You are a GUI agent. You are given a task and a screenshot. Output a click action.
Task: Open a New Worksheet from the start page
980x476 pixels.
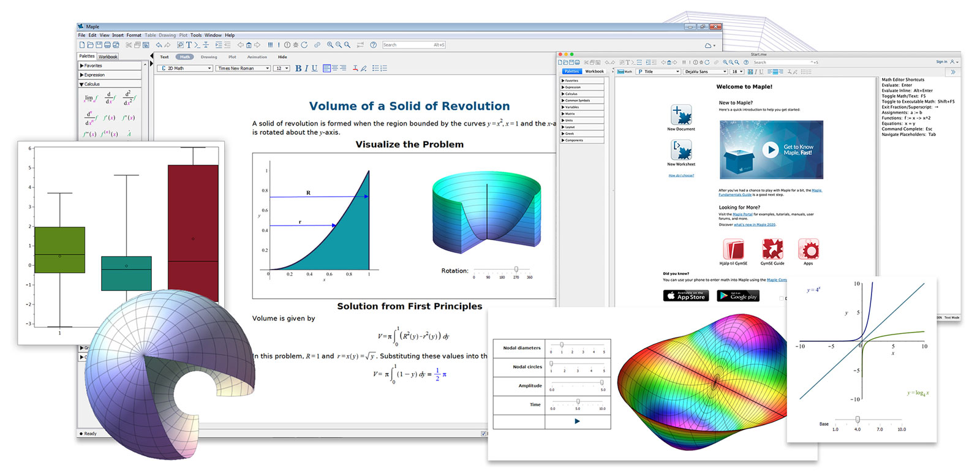pos(681,149)
